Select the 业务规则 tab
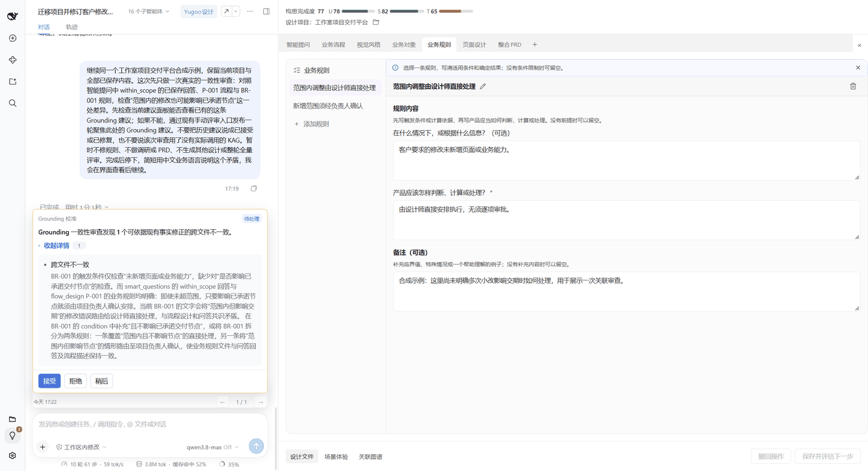The height and width of the screenshot is (471, 868). click(x=439, y=45)
